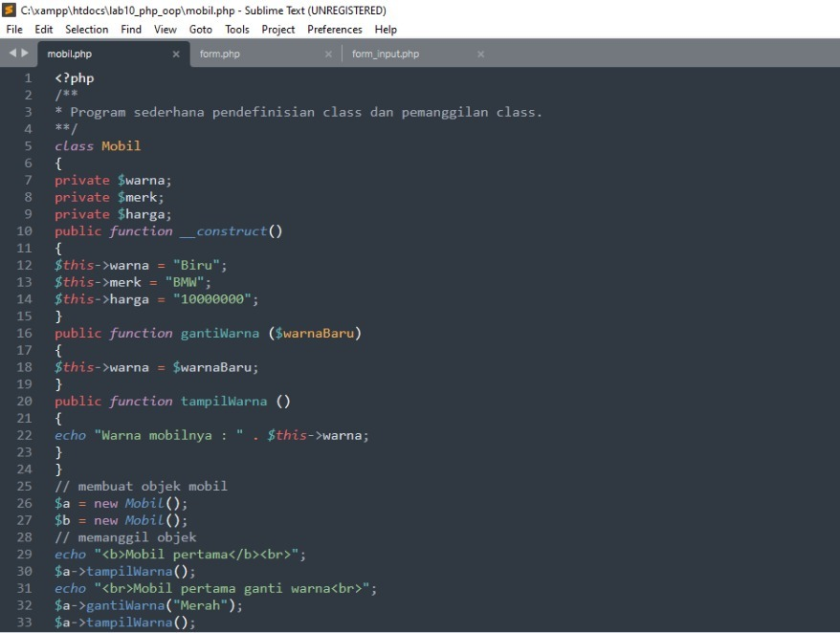Click the Sublime Text logo icon

pos(10,10)
